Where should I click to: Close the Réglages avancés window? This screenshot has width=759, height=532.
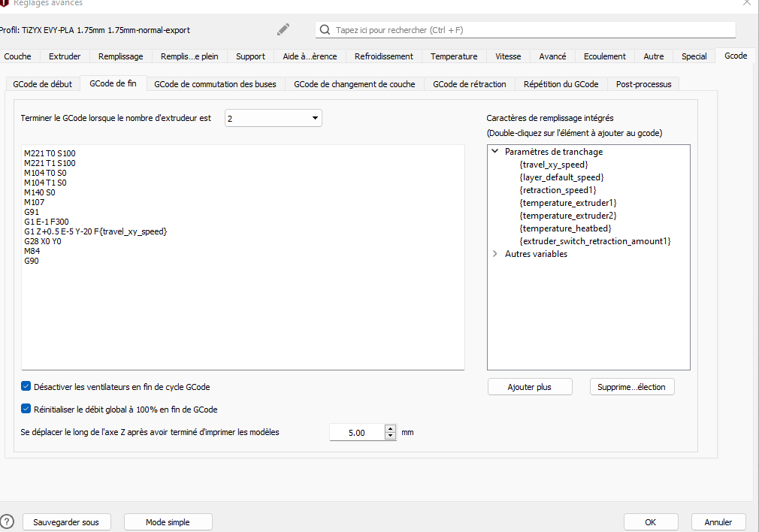point(747,2)
